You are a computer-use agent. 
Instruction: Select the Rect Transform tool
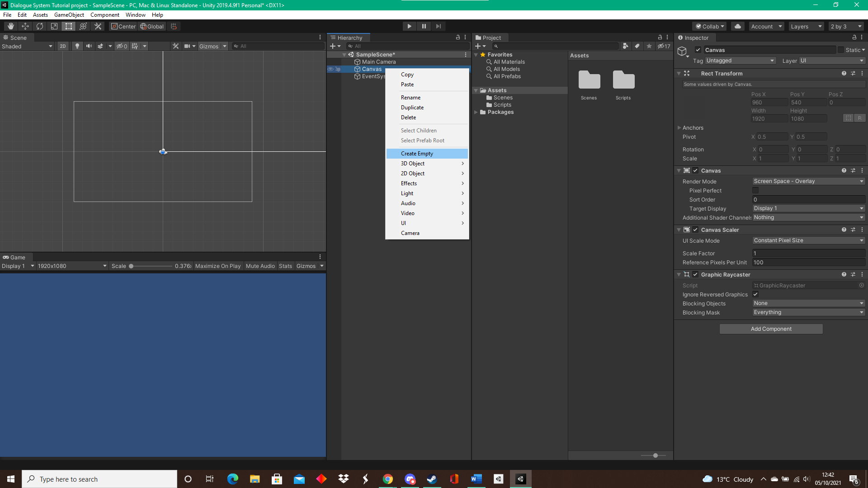coord(68,26)
